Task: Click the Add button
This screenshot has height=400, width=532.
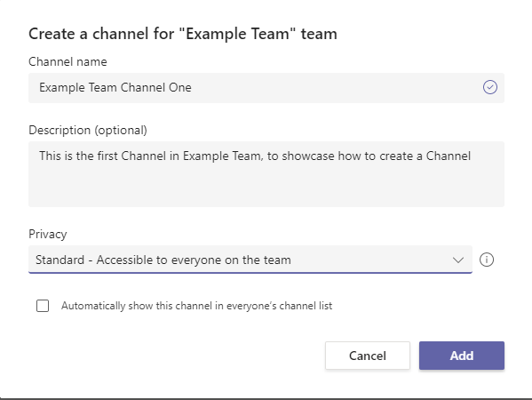Action: coord(462,356)
